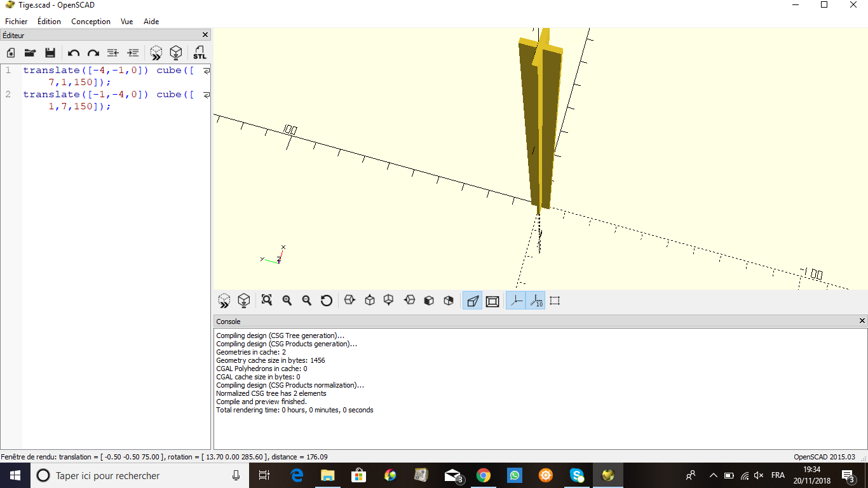Image resolution: width=868 pixels, height=488 pixels.
Task: Zoom in on the 3D view
Action: tap(287, 301)
